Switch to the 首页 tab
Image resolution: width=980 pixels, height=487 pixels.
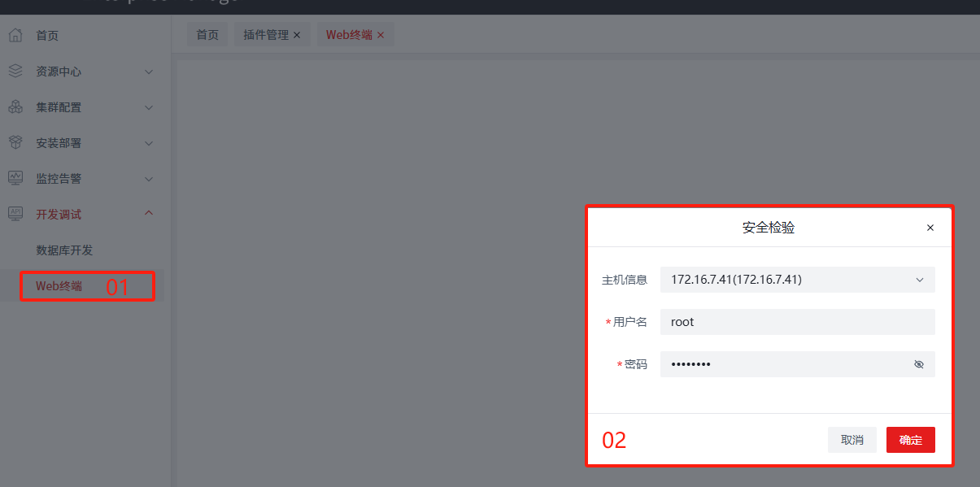[x=207, y=35]
